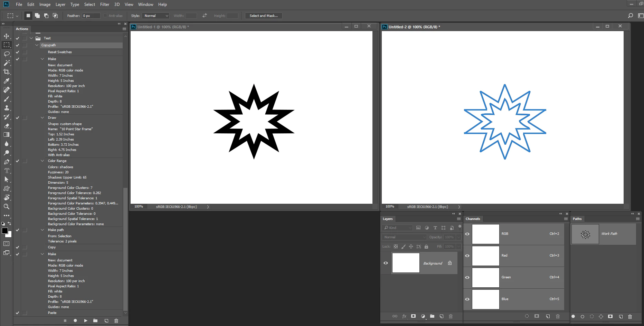Viewport: 644px width, 326px height.
Task: Toggle the Paste step checkmark
Action: point(17,313)
